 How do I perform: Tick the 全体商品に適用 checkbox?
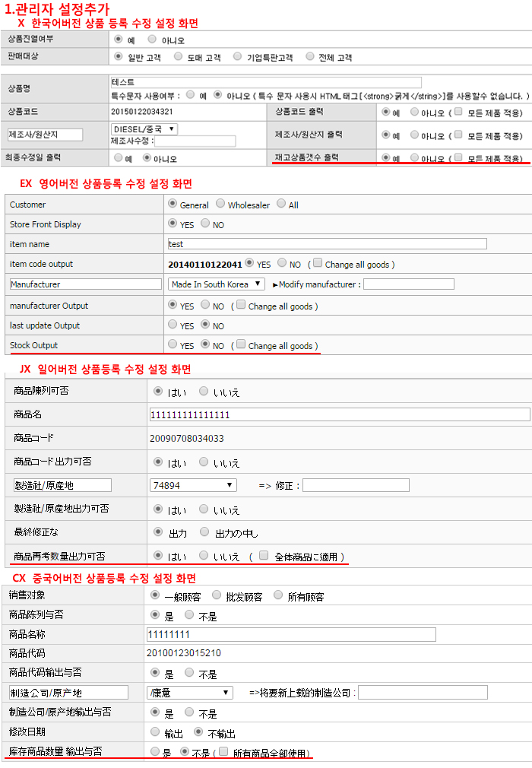click(264, 556)
